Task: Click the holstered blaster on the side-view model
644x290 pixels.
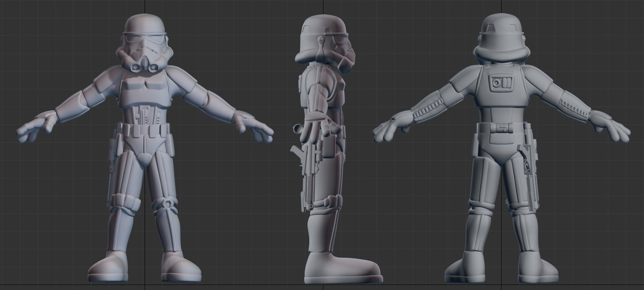Action: [x=306, y=176]
